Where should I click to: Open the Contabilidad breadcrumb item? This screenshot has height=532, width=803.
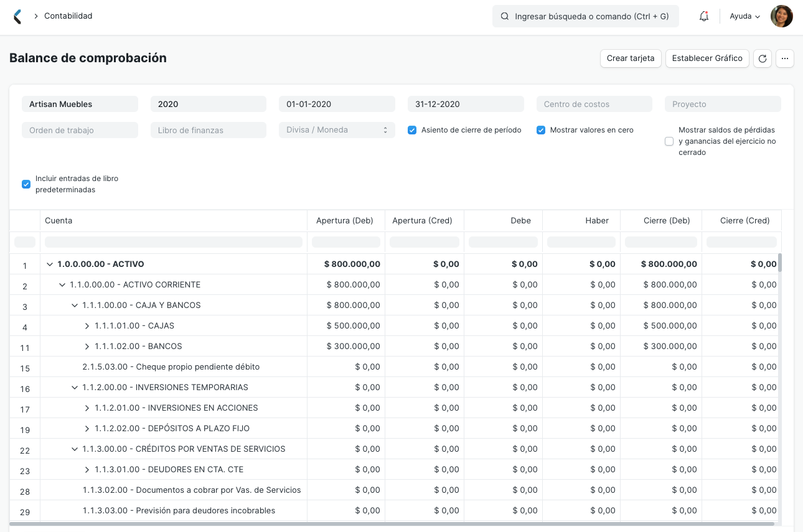(70, 16)
